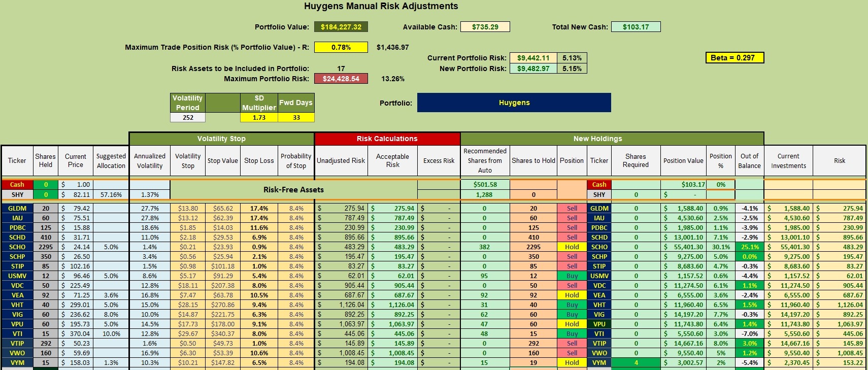Select the IAU stop loss 17.4%
The height and width of the screenshot is (370, 868).
click(259, 218)
